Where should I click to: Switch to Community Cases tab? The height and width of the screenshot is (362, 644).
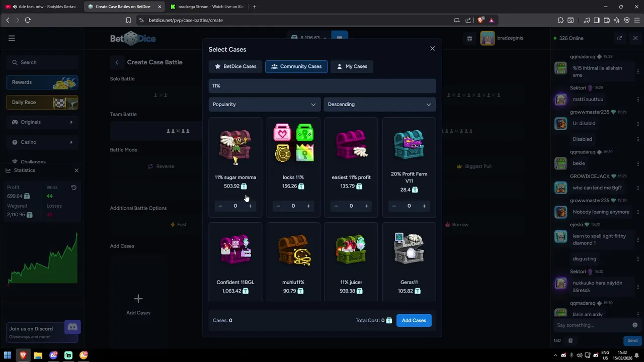[x=296, y=66]
